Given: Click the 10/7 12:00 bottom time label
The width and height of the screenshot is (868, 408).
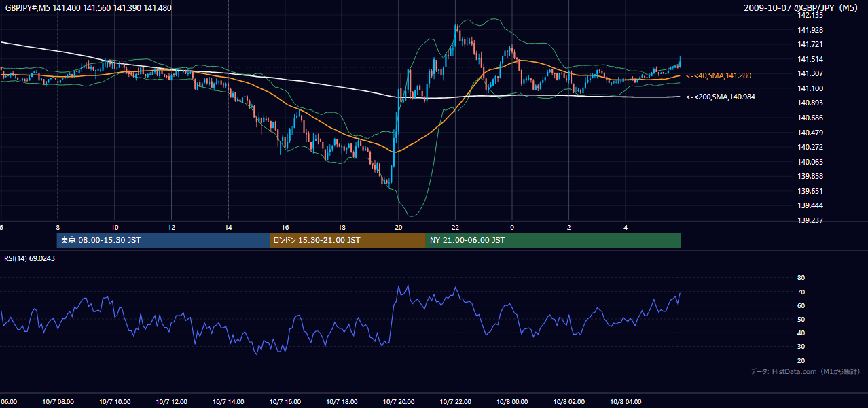Looking at the screenshot, I should pyautogui.click(x=171, y=402).
